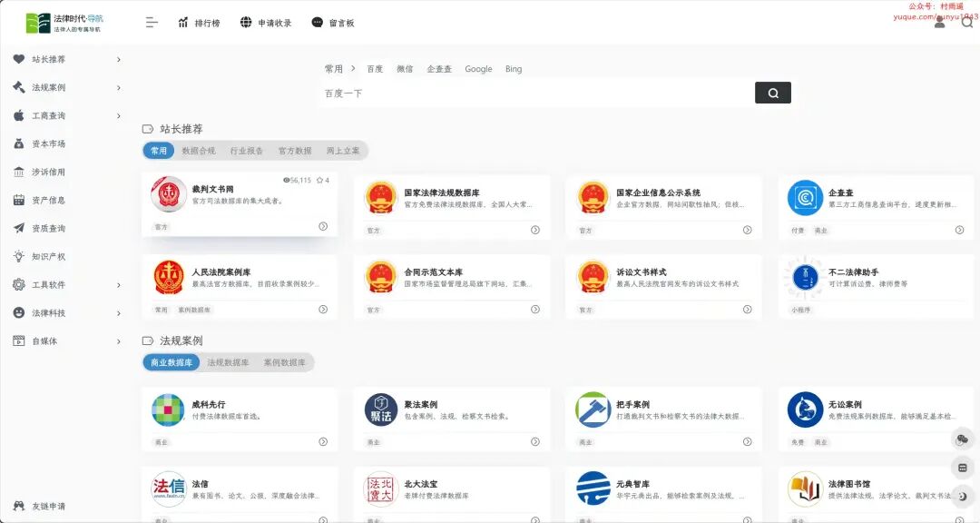
Task: Click the 北大法宝 seal logo
Action: coord(380,488)
